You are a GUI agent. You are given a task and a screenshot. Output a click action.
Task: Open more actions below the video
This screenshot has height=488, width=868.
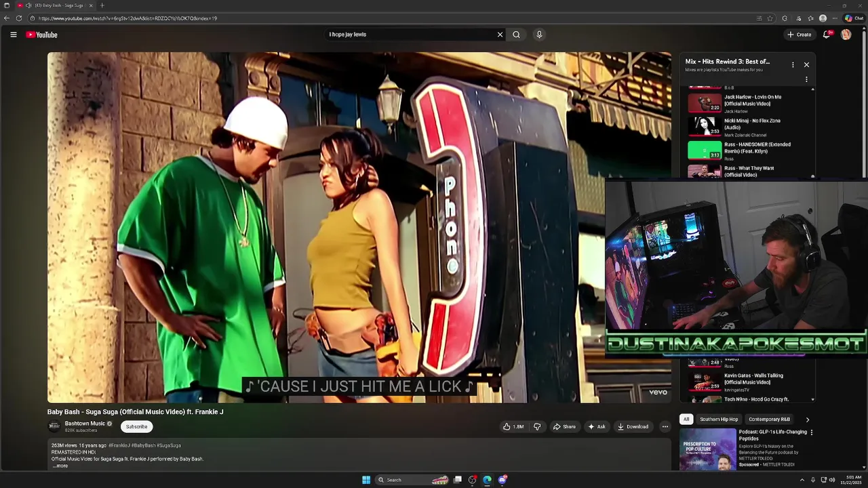coord(665,426)
